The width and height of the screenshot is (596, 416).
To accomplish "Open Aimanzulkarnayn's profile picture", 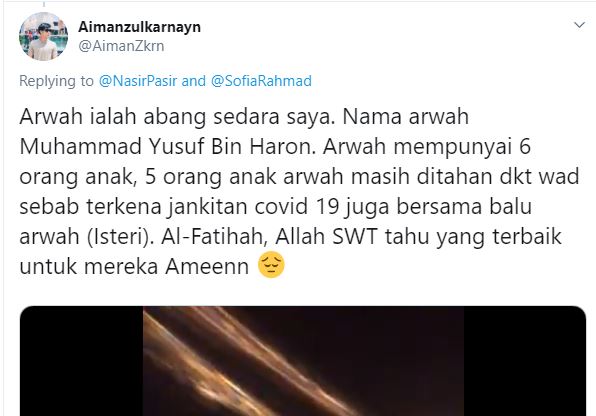I will (x=43, y=37).
